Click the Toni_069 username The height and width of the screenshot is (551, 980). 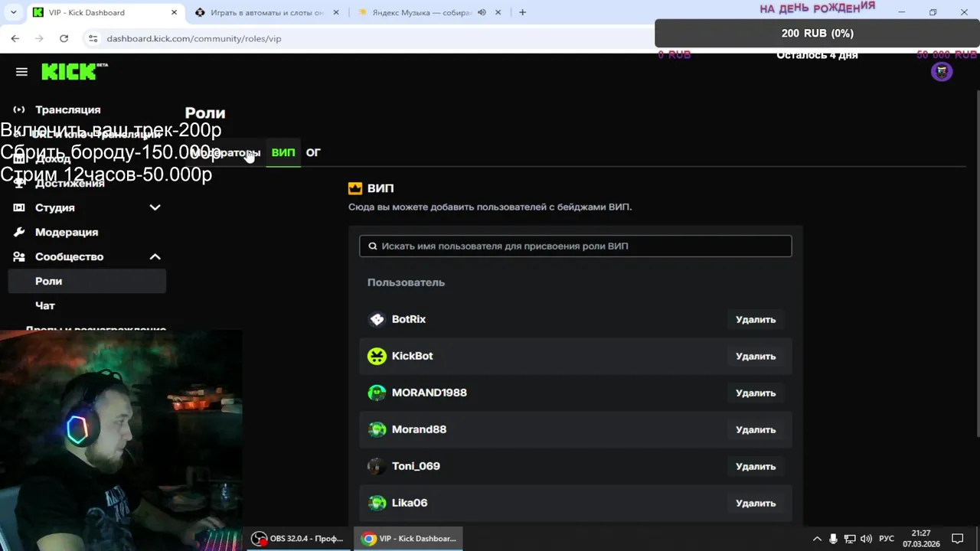pos(416,466)
